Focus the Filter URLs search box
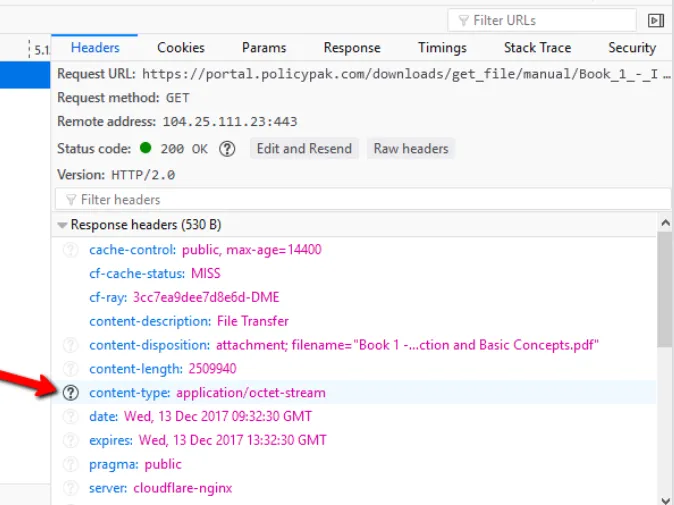The height and width of the screenshot is (505, 674). click(x=542, y=20)
